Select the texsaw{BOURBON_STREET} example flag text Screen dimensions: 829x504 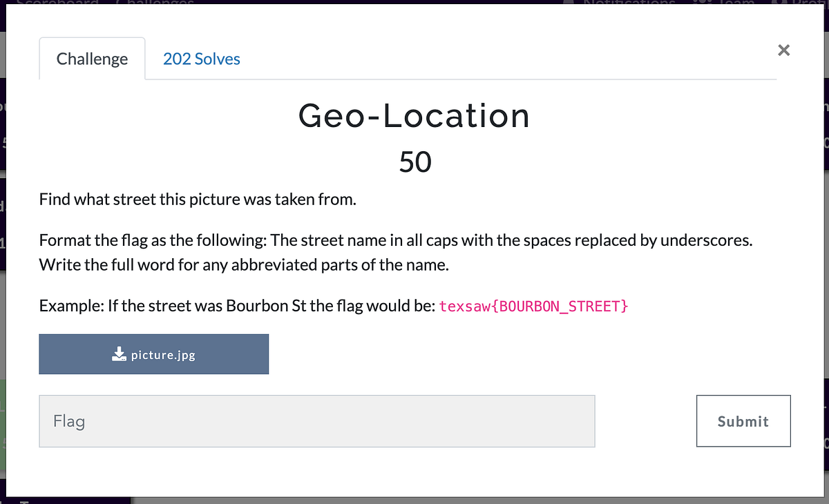(x=534, y=305)
